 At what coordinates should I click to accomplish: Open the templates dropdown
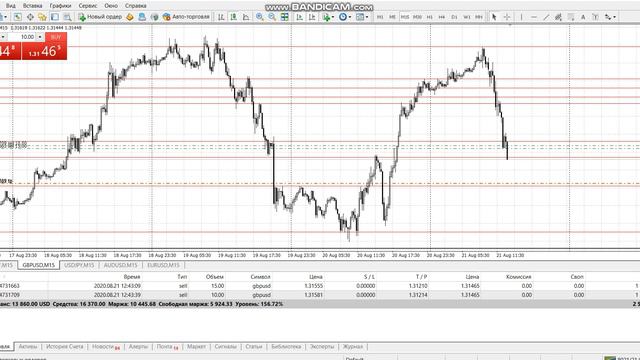362,17
